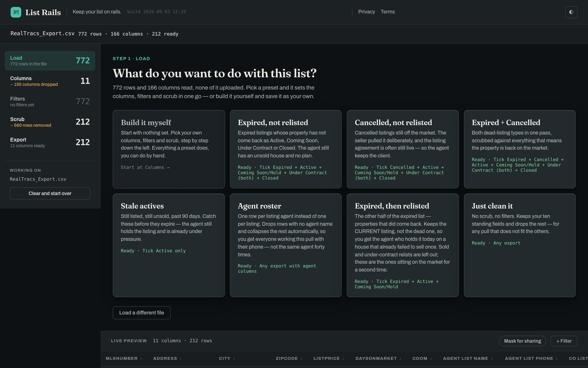Sort by the LISTPRICE column arrows
The height and width of the screenshot is (368, 588).
[x=343, y=359]
